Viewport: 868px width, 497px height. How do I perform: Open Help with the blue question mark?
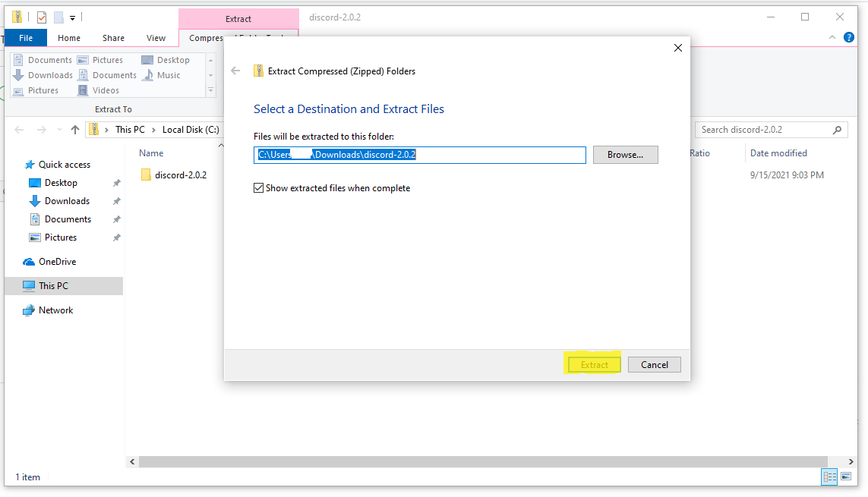(848, 37)
